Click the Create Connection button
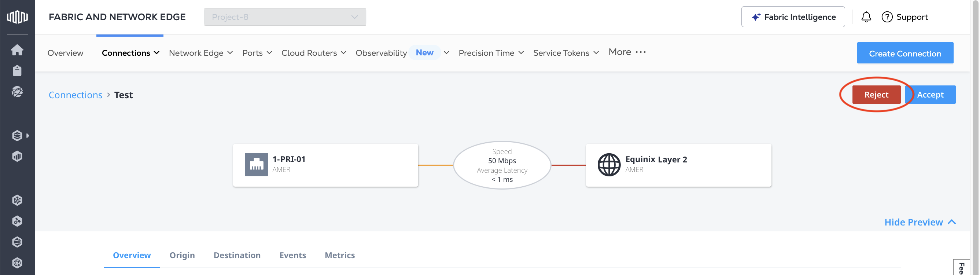The width and height of the screenshot is (980, 275). point(905,53)
